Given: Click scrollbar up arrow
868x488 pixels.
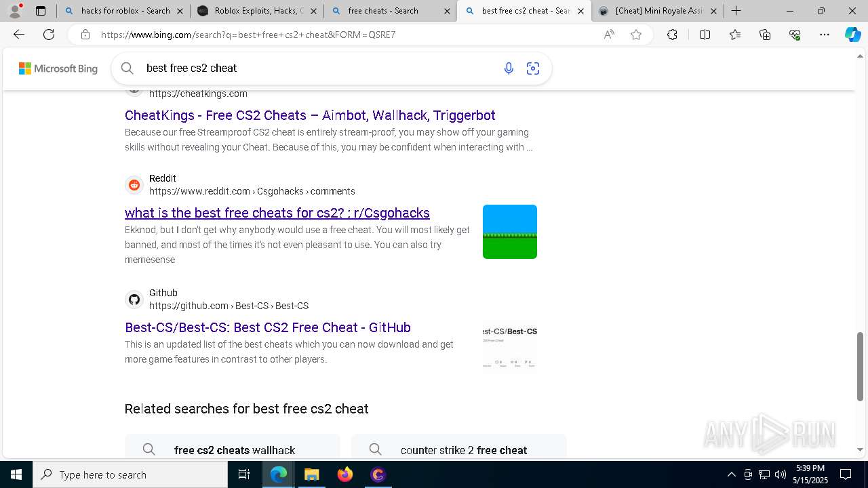Looking at the screenshot, I should (x=861, y=56).
